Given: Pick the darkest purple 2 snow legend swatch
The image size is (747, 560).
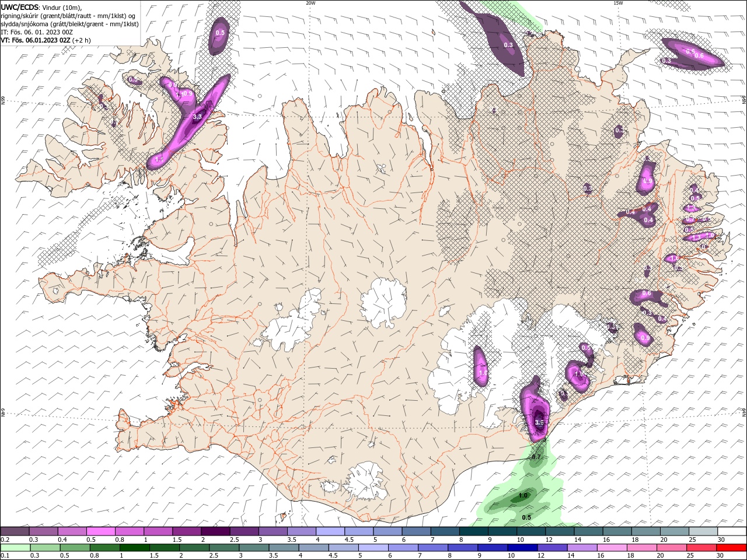Looking at the screenshot, I should click(x=215, y=531).
